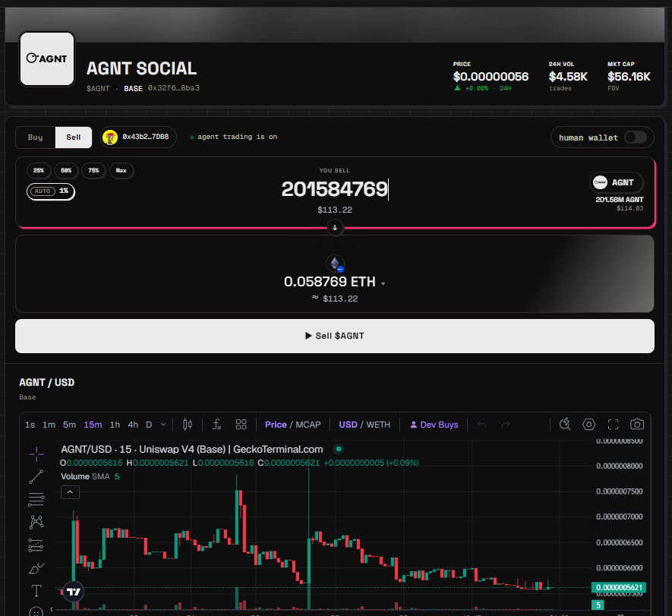Open the AGNT token selector
Screen dimensions: 672x616
point(617,182)
